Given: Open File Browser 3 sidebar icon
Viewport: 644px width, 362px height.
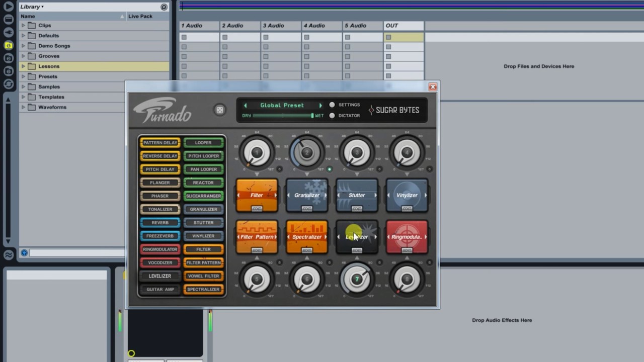Looking at the screenshot, I should (9, 71).
